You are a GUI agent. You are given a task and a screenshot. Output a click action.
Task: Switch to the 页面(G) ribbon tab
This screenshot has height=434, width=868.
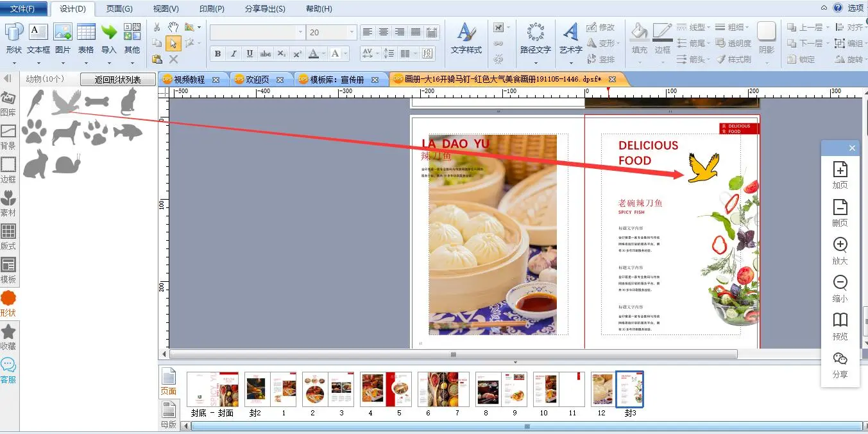pos(119,8)
